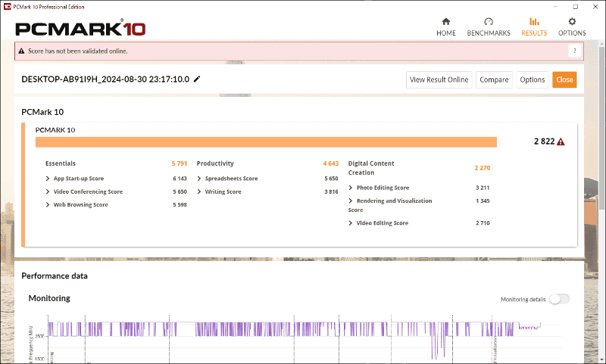Open the Options gear icon
606x364 pixels.
click(x=572, y=22)
